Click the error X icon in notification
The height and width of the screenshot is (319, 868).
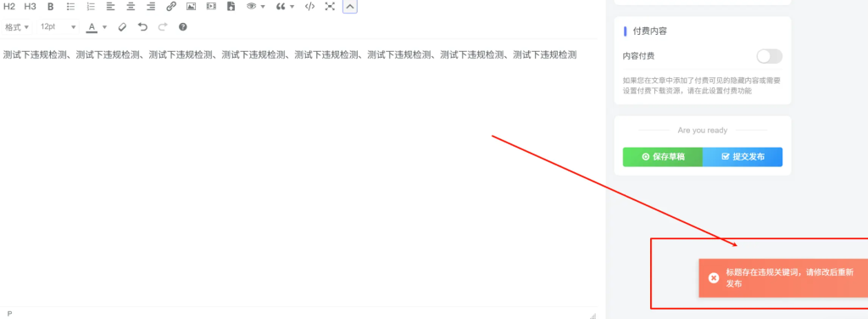pyautogui.click(x=714, y=278)
